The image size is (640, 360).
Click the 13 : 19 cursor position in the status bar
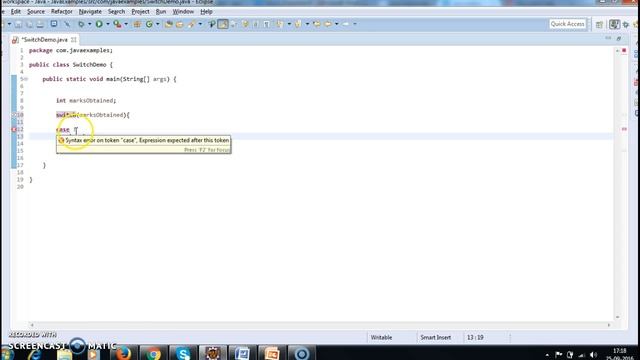(475, 338)
